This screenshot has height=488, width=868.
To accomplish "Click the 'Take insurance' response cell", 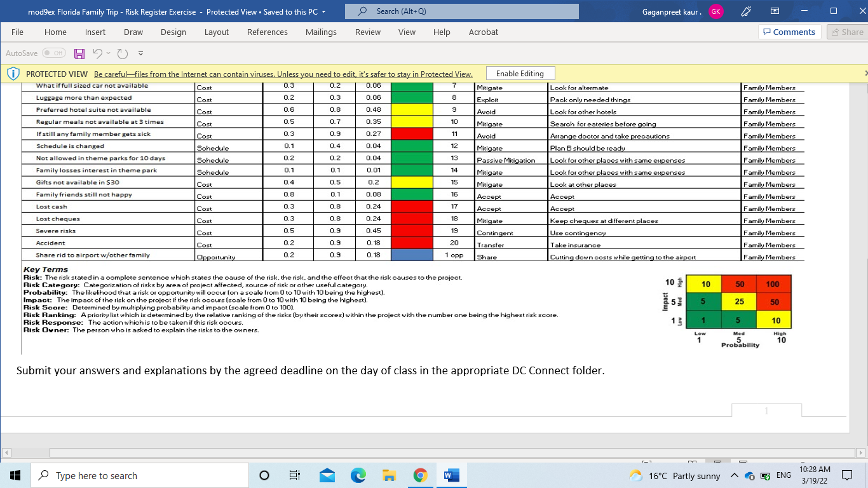I will (x=645, y=245).
